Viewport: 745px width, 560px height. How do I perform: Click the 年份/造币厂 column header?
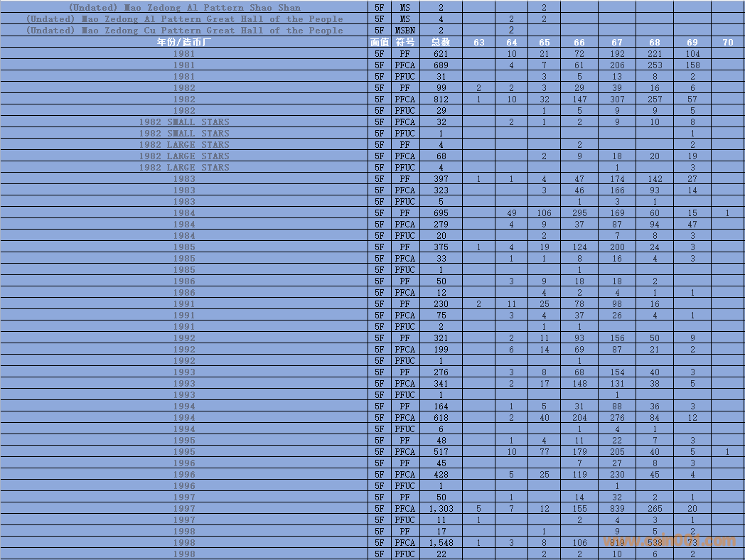[184, 42]
